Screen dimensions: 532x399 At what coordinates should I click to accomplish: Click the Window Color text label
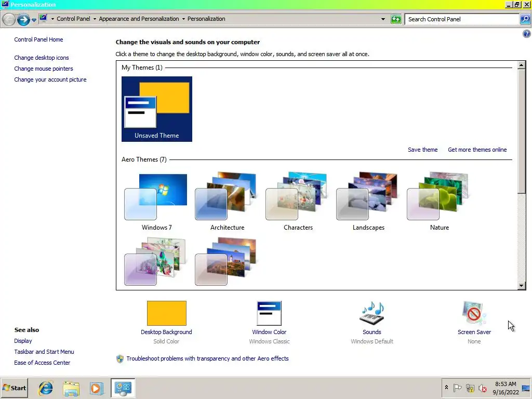pyautogui.click(x=269, y=332)
